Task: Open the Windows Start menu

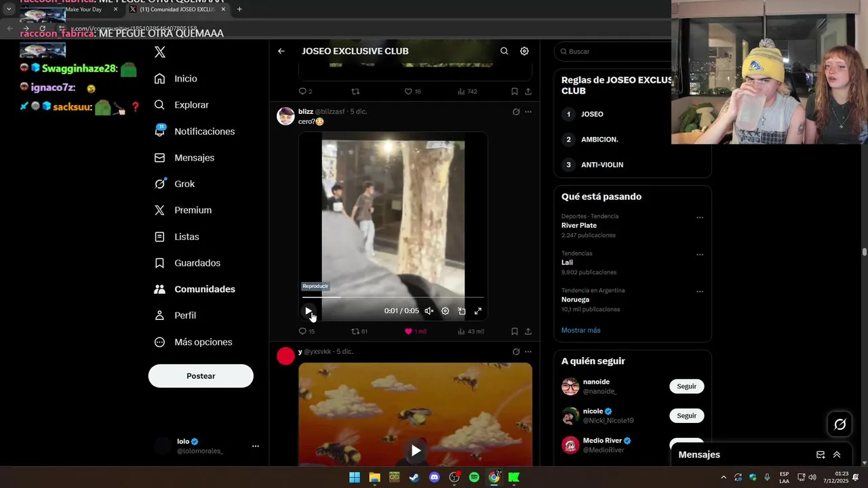Action: 355,477
